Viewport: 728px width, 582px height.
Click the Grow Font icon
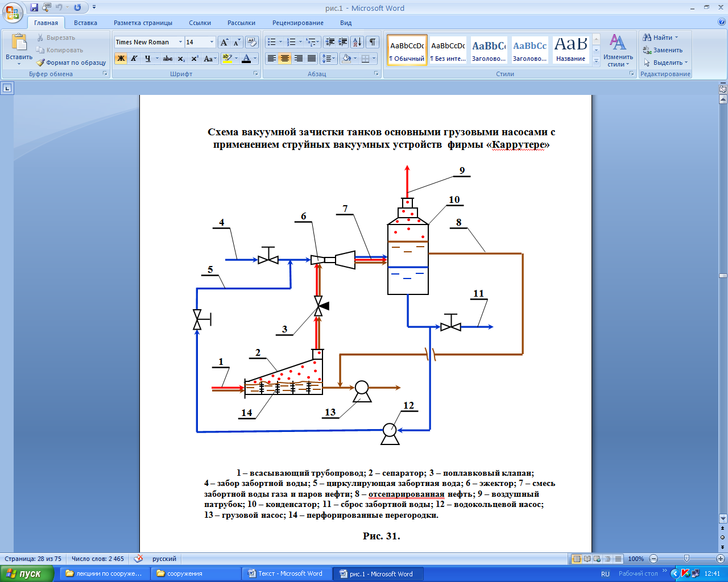[225, 42]
